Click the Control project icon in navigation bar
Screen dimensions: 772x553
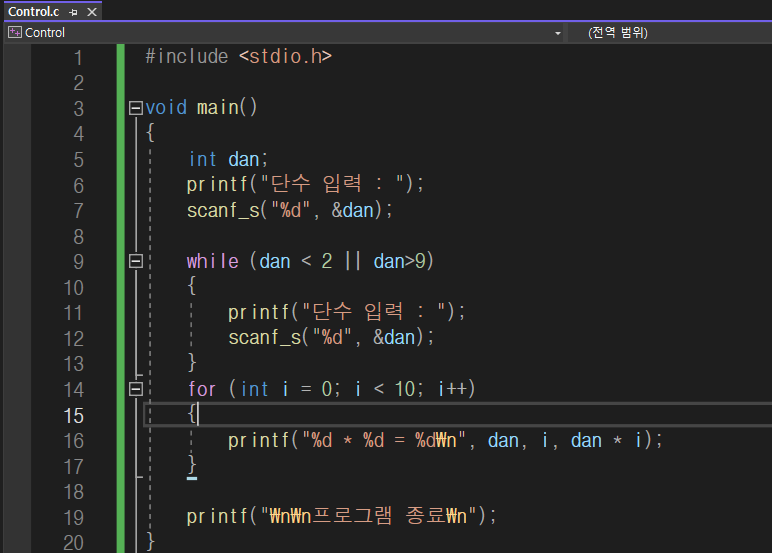[15, 33]
